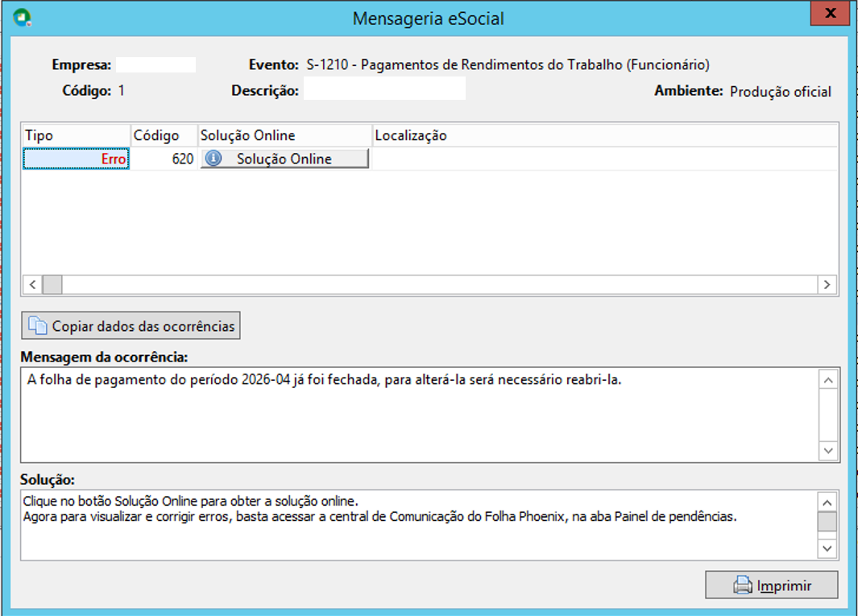Click the Descrição field value box

tap(384, 89)
